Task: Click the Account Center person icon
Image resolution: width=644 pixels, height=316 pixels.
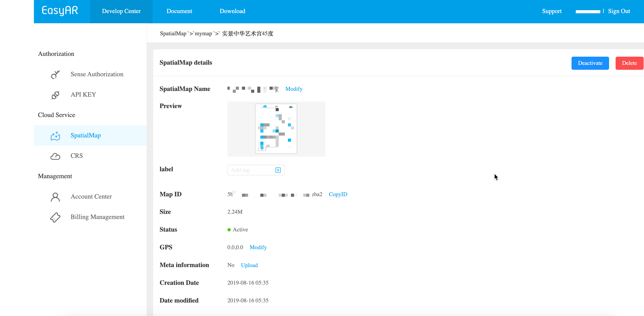Action: [x=55, y=197]
